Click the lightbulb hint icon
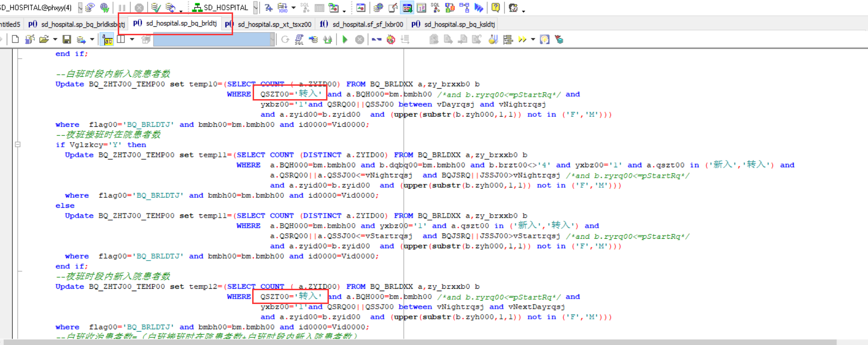The width and height of the screenshot is (868, 345). coord(544,40)
